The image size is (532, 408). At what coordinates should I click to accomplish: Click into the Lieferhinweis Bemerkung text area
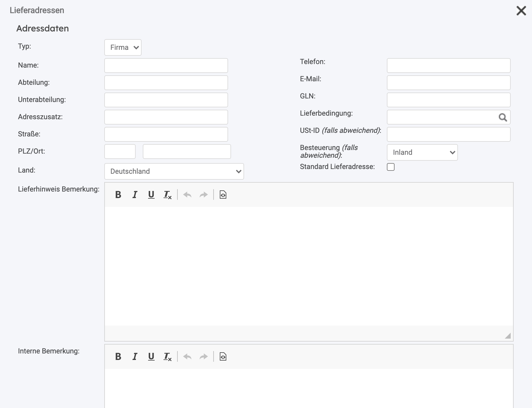tap(309, 266)
